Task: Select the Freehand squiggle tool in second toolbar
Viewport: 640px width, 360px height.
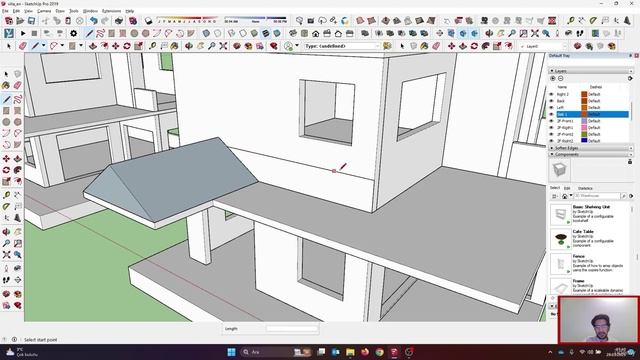Action: point(100,33)
